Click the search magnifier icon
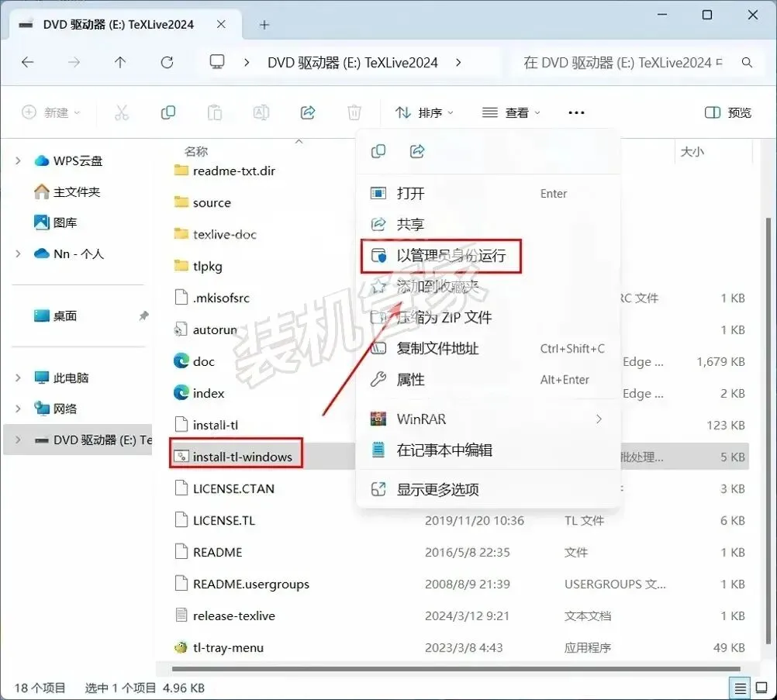Viewport: 777px width, 700px height. coord(747,63)
